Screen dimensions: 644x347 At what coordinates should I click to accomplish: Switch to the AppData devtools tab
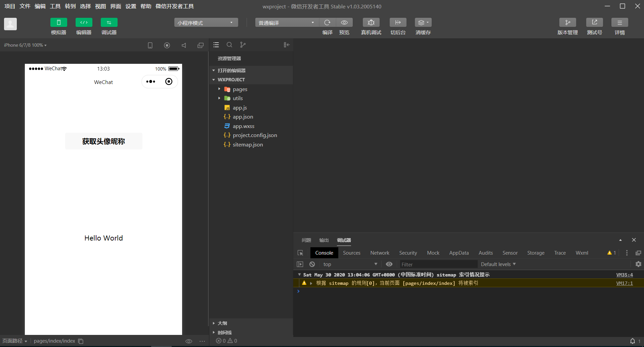(459, 253)
